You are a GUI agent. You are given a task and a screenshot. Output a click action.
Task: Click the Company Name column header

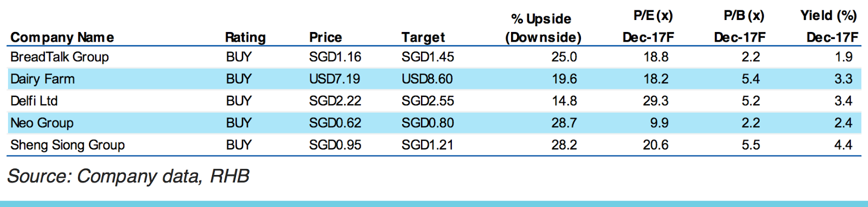62,37
